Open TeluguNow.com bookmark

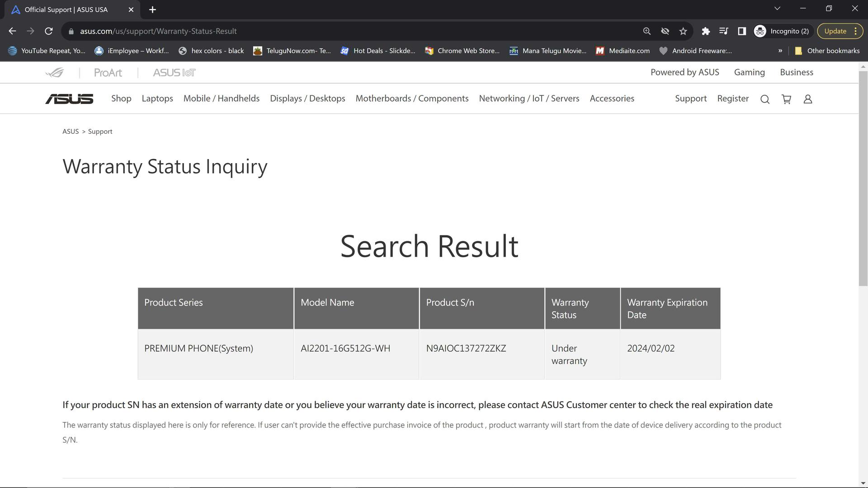point(292,51)
